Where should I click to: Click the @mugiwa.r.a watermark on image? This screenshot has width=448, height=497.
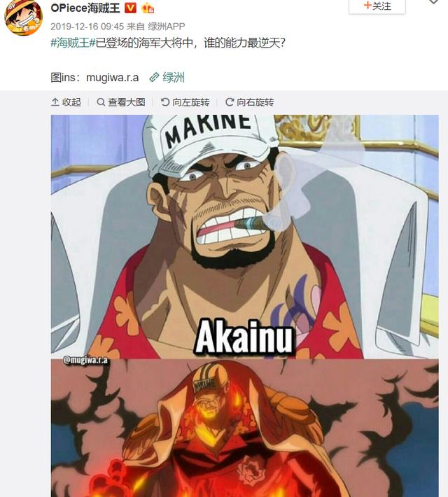85,360
